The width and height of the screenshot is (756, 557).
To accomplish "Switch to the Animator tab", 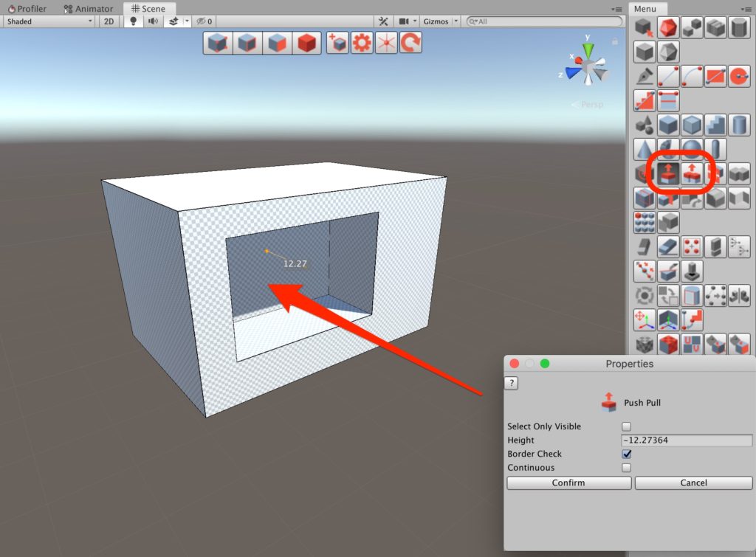I will click(x=89, y=9).
